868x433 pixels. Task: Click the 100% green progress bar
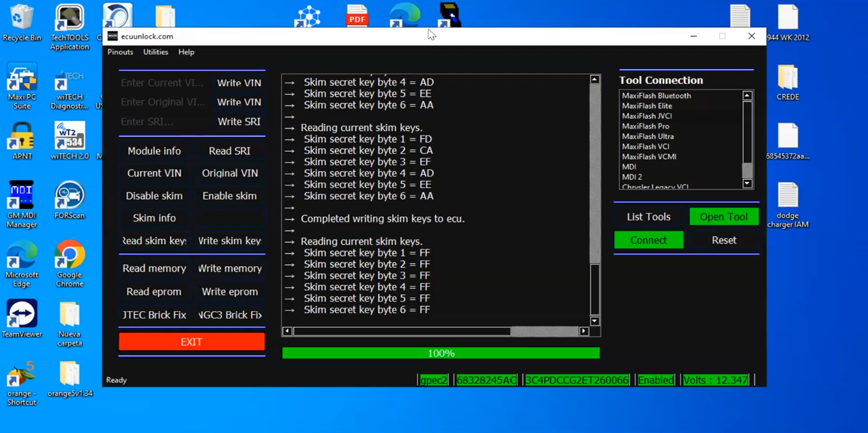click(x=441, y=353)
